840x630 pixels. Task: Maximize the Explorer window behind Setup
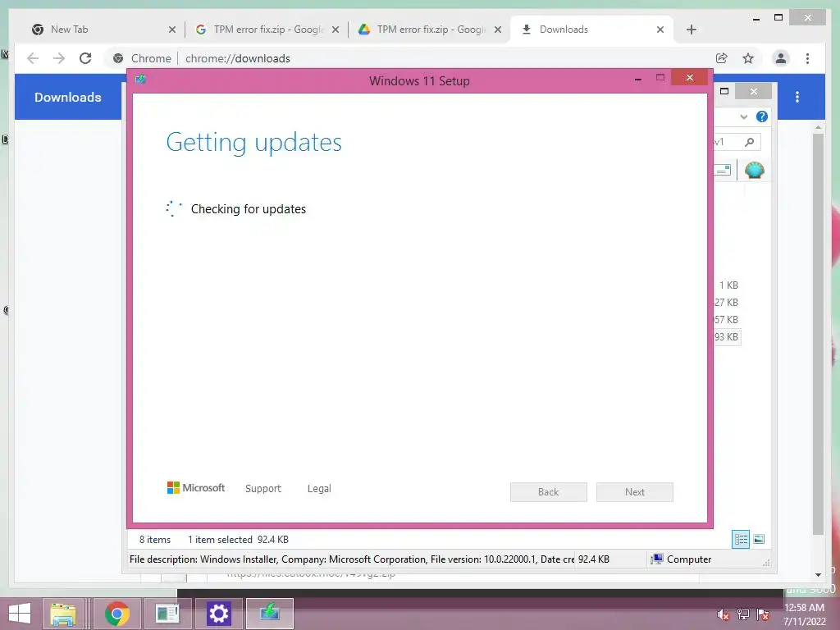pos(724,91)
